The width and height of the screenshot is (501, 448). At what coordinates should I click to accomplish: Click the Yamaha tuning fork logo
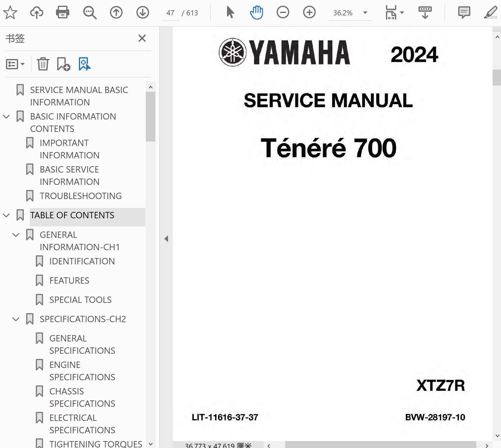coord(232,52)
